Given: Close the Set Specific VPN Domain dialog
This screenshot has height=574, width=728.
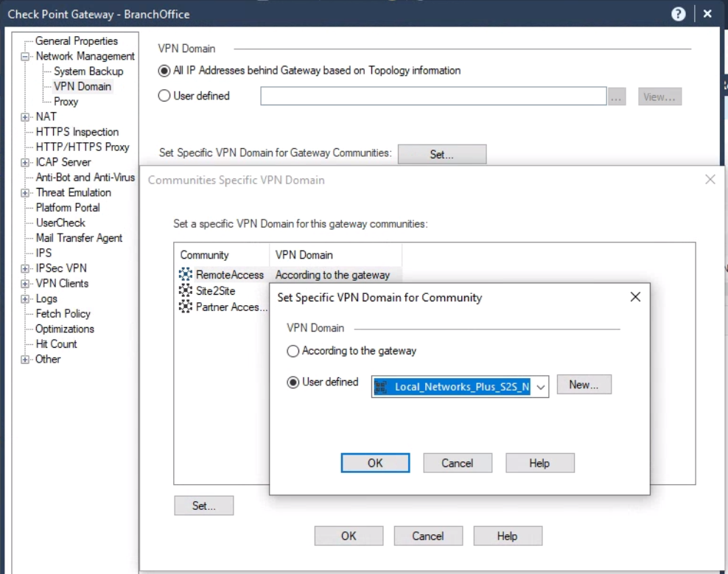Looking at the screenshot, I should (x=635, y=297).
